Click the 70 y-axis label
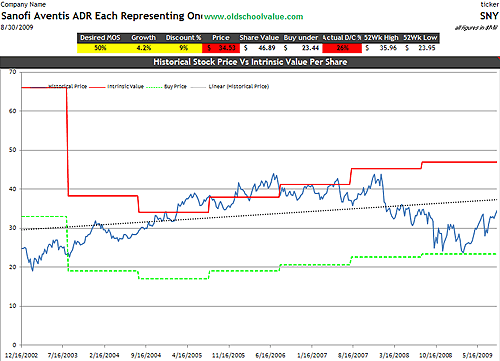Viewport: 500px width, 361px height. pyautogui.click(x=12, y=72)
